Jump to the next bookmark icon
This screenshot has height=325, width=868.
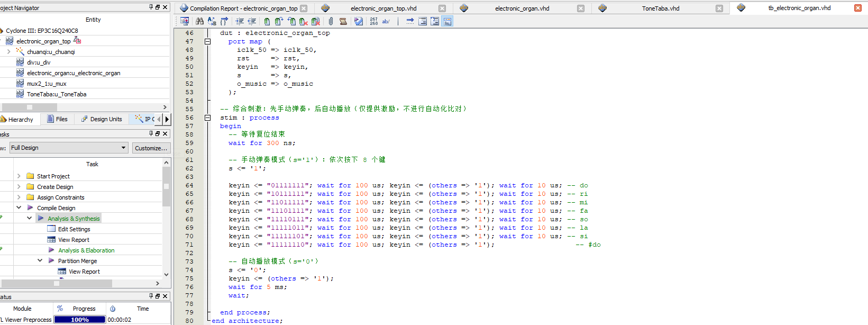point(279,21)
